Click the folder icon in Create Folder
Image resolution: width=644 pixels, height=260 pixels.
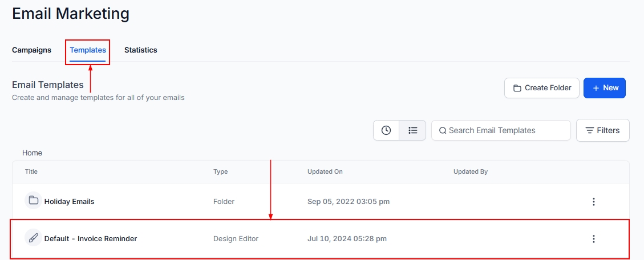pos(517,88)
